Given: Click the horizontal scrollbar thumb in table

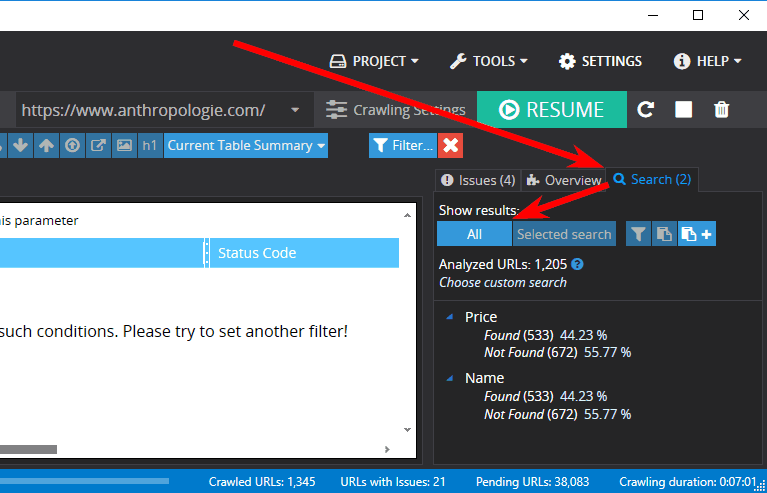Looking at the screenshot, I should 28,449.
